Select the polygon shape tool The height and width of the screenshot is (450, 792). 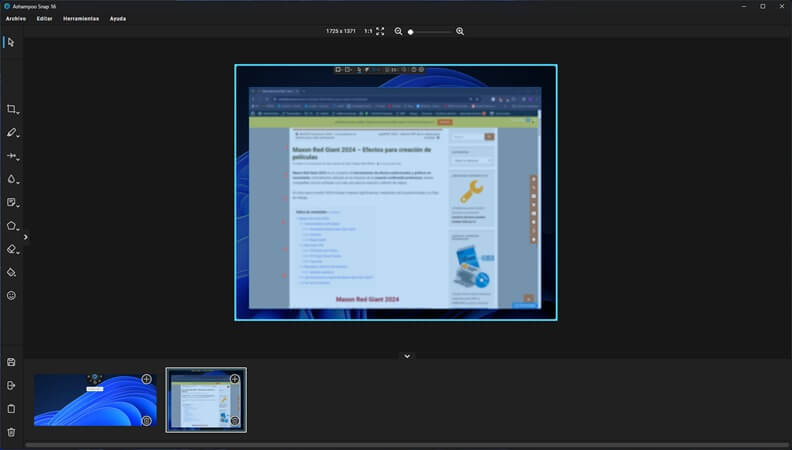[12, 226]
